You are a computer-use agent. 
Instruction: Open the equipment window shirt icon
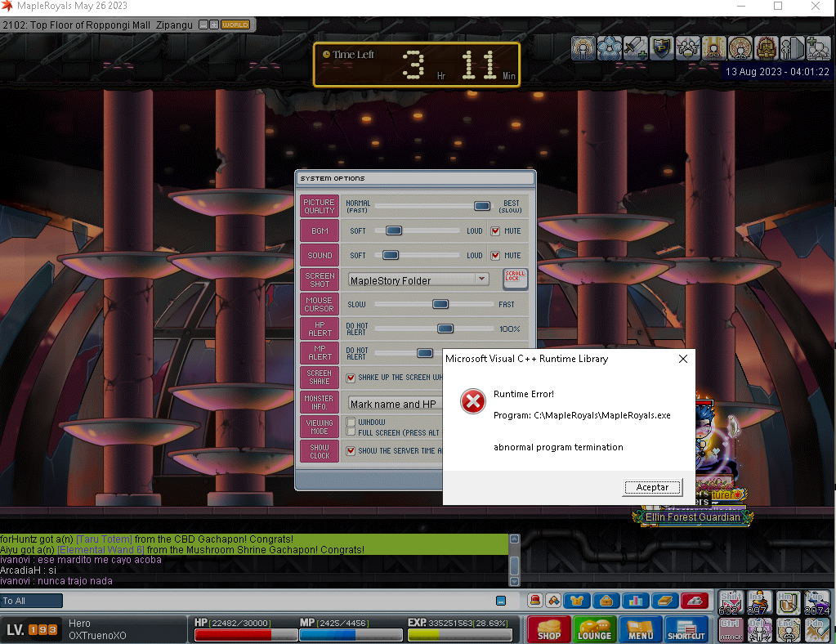(x=578, y=601)
